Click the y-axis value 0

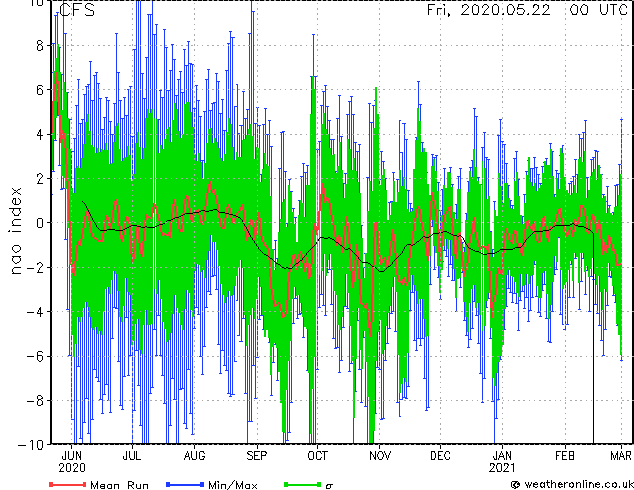pos(40,223)
